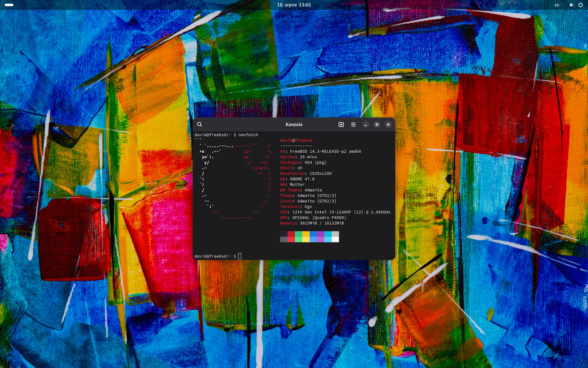Click the 'WM Theme: Adwaita' line
This screenshot has height=368, width=588.
click(x=301, y=190)
